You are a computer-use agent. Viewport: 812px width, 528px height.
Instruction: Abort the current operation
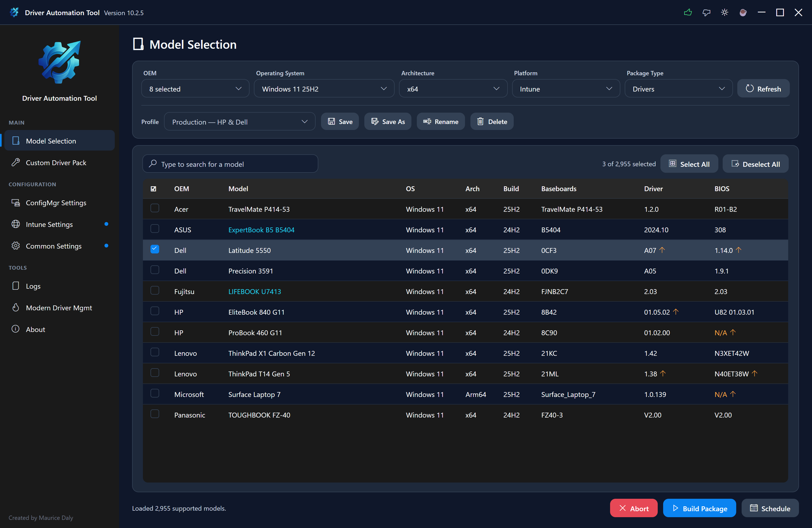[634, 509]
